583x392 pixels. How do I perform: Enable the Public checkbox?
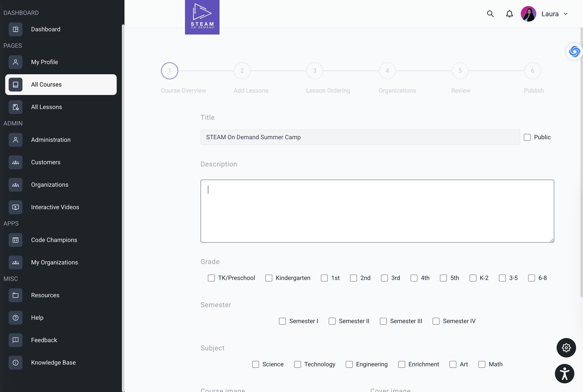(x=527, y=137)
